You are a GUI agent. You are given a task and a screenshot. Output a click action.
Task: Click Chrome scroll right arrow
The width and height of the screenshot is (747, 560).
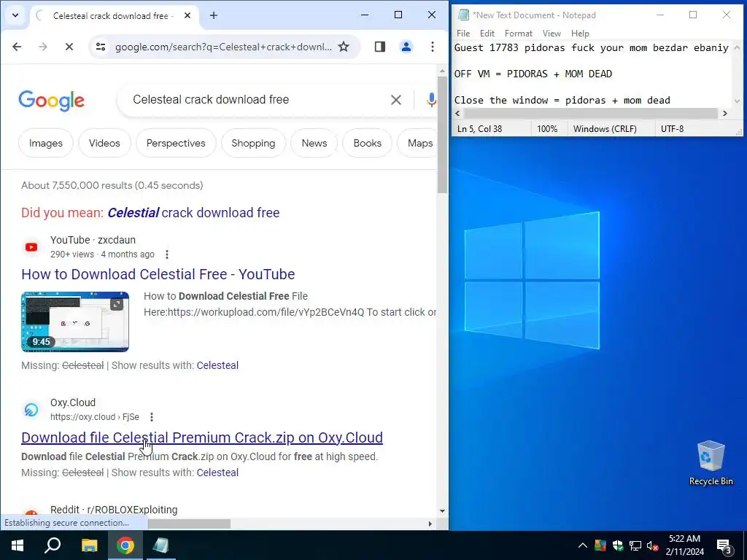[430, 524]
